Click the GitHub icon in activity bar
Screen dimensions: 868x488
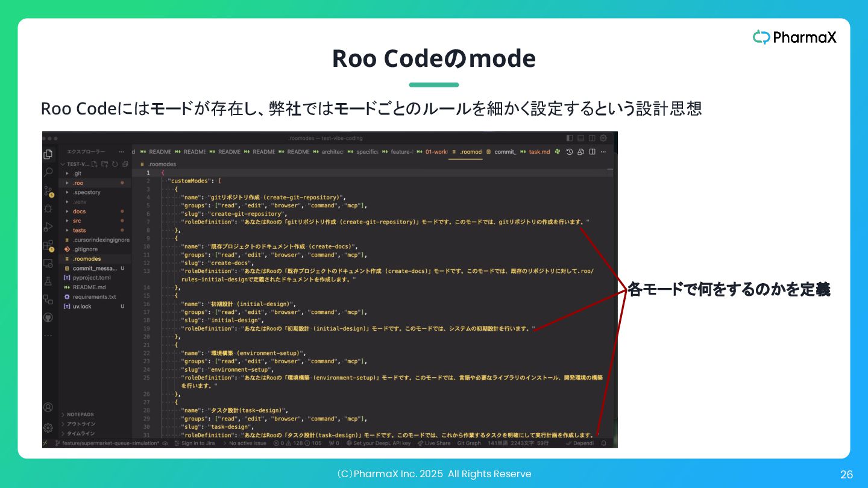coord(48,317)
